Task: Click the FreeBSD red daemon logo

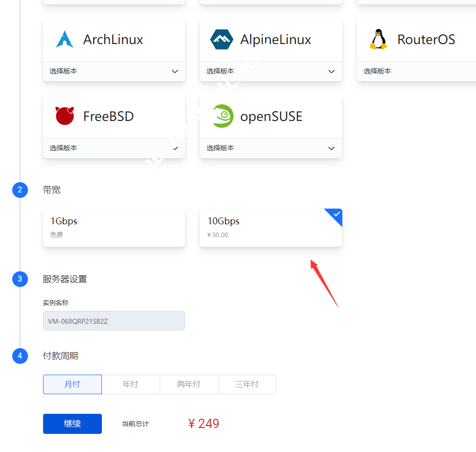Action: pyautogui.click(x=65, y=116)
